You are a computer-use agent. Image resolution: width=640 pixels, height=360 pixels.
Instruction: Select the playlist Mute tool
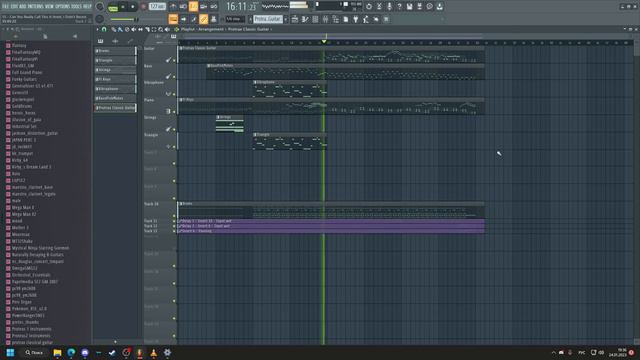[x=134, y=29]
